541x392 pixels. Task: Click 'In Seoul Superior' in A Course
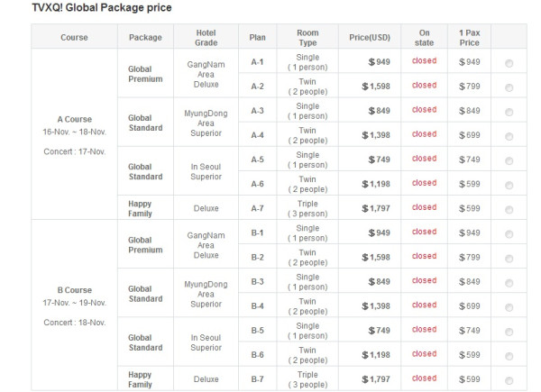(x=206, y=172)
